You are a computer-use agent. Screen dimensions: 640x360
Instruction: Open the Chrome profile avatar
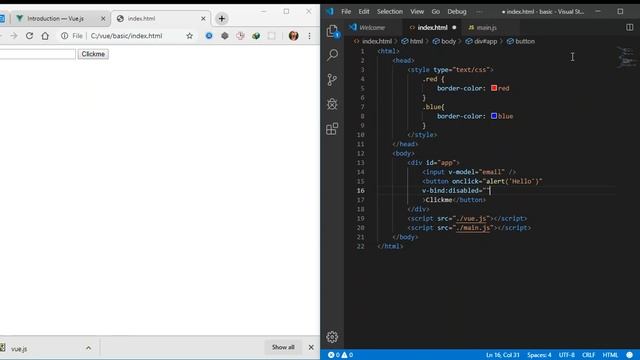click(x=293, y=36)
